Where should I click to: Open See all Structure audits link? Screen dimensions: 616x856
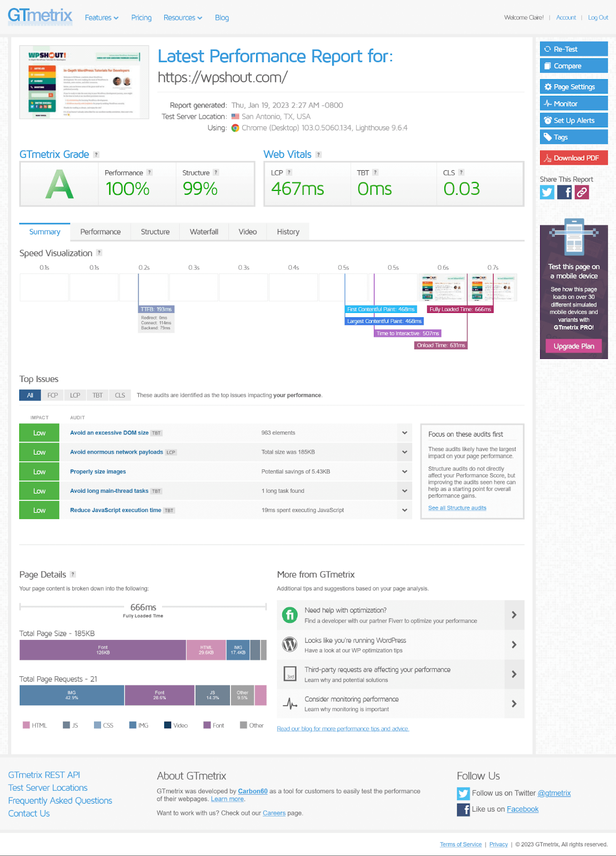[x=457, y=508]
